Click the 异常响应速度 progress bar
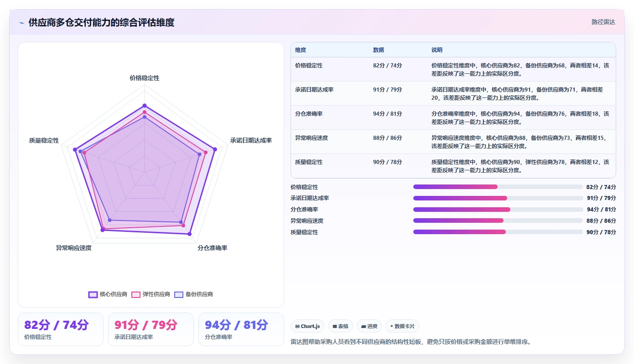The image size is (634, 364). pyautogui.click(x=498, y=220)
